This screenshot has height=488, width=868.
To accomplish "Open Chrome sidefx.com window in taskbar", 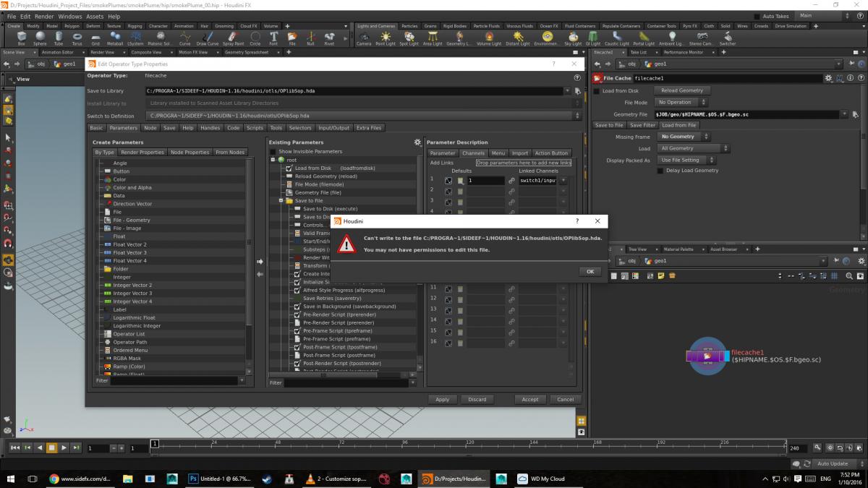I will [79, 479].
